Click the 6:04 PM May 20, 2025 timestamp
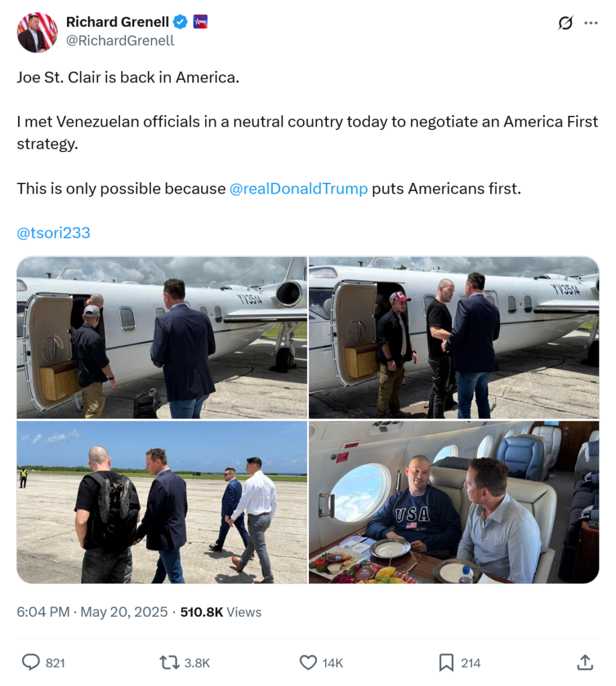 tap(92, 612)
